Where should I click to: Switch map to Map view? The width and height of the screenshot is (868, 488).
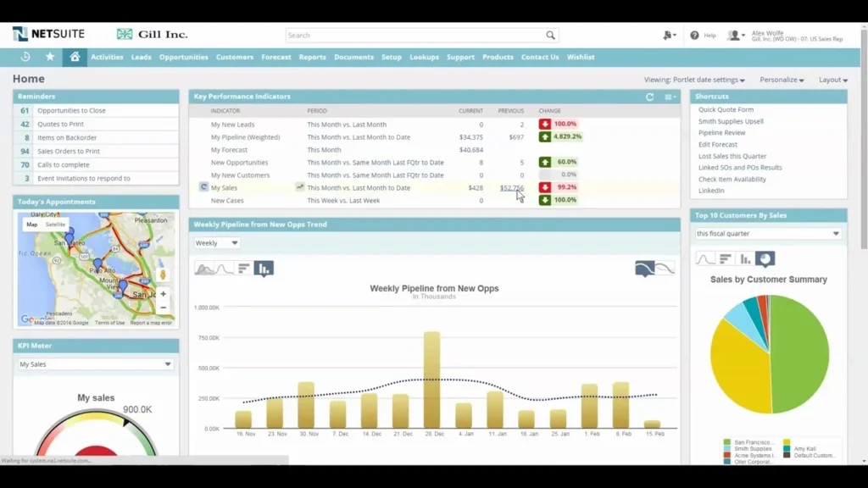(32, 225)
